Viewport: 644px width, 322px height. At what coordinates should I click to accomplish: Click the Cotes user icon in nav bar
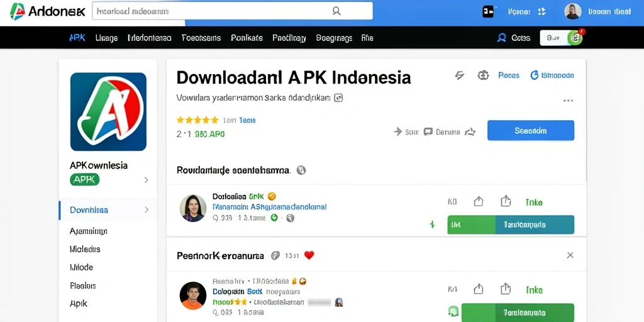(501, 38)
